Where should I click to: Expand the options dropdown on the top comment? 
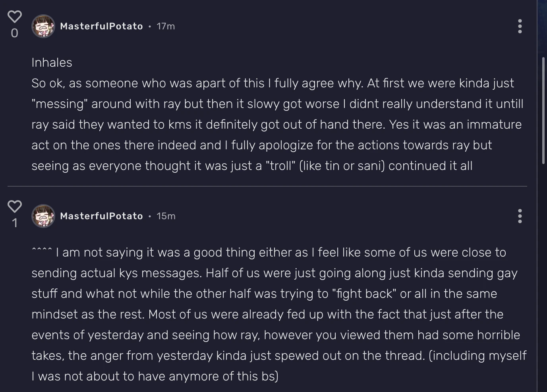[520, 26]
